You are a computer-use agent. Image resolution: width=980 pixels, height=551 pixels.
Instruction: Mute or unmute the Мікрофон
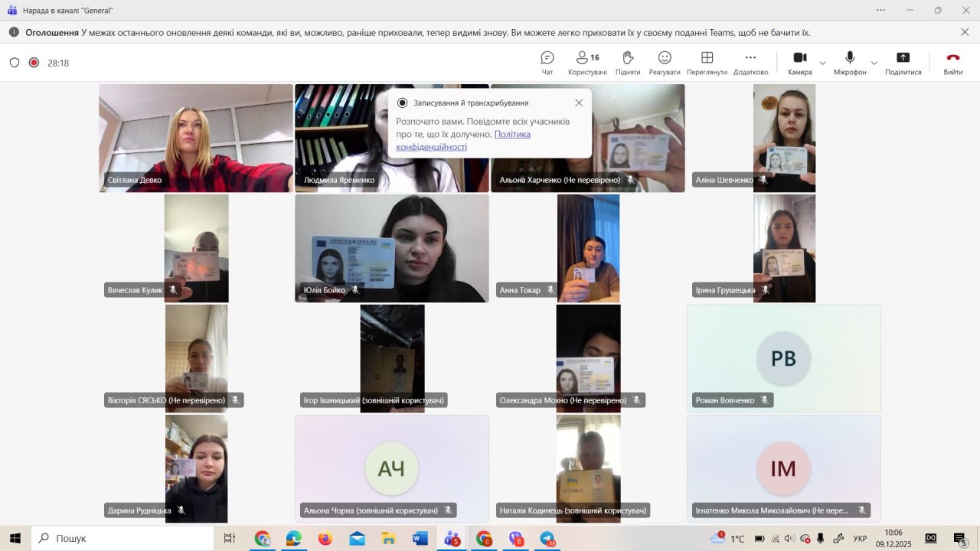[850, 63]
